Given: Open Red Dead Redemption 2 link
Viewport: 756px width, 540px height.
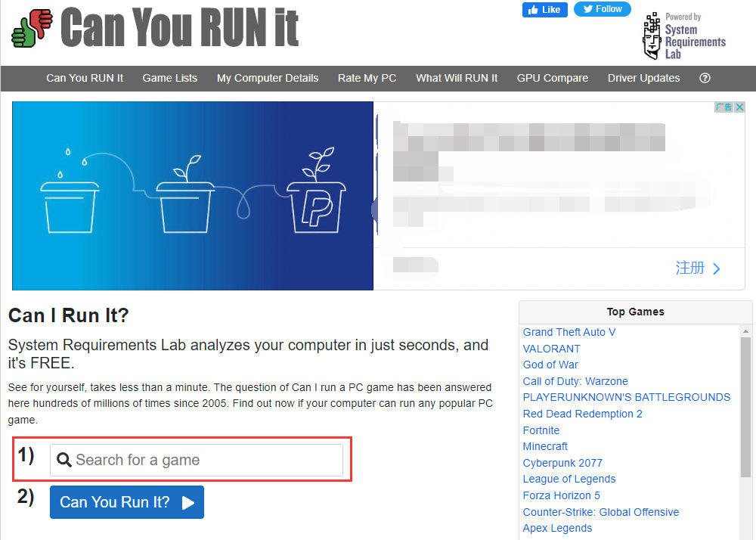Looking at the screenshot, I should [582, 414].
